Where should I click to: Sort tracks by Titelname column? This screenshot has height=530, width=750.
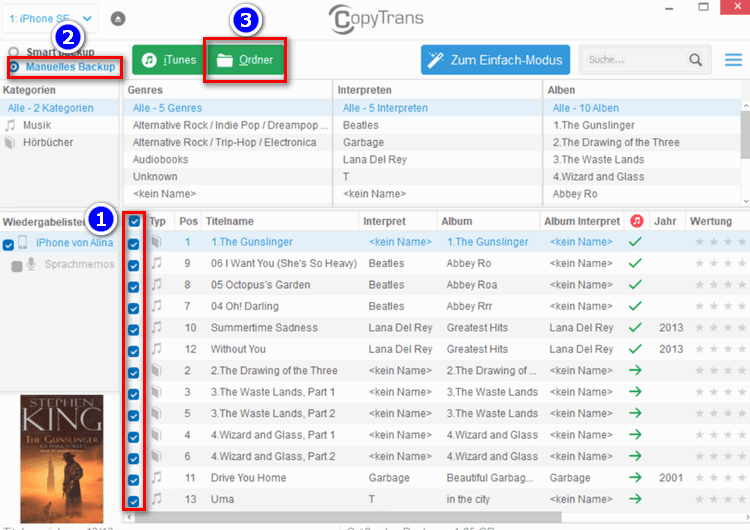(280, 221)
